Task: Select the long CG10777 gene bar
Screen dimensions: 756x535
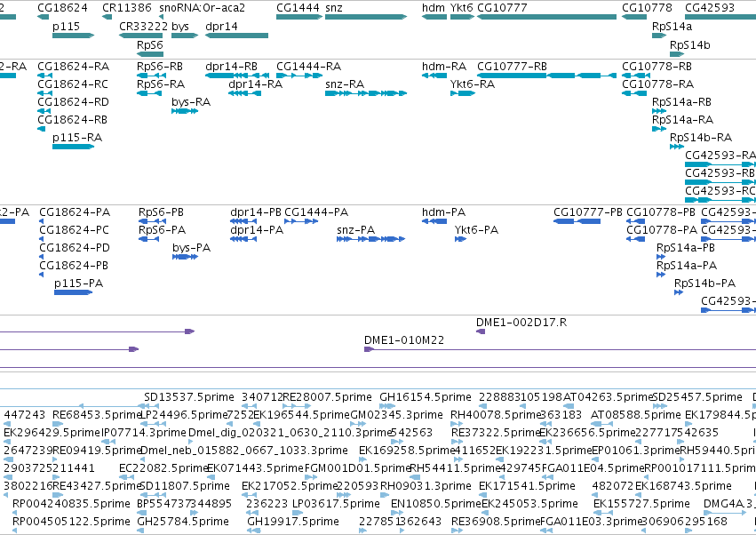Action: 546,17
